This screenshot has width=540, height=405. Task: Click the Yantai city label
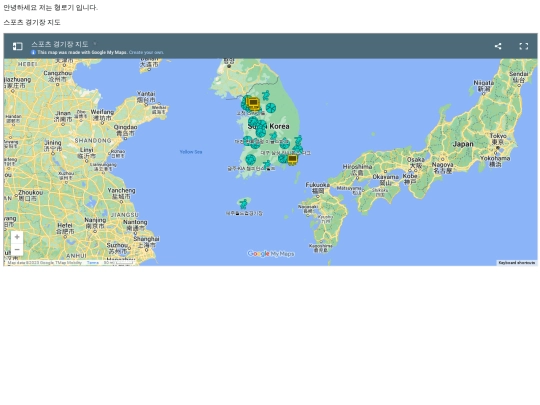pos(146,97)
